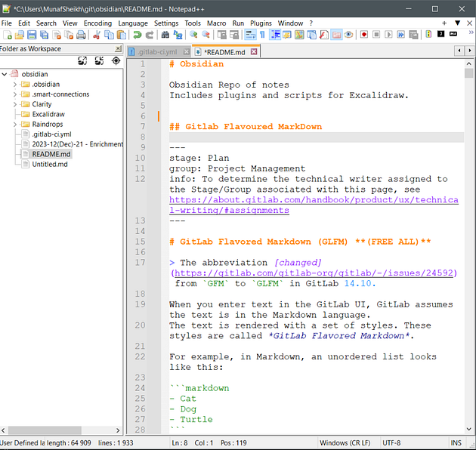The width and height of the screenshot is (476, 450).
Task: Toggle the monitoring eye icon
Action: (349, 35)
